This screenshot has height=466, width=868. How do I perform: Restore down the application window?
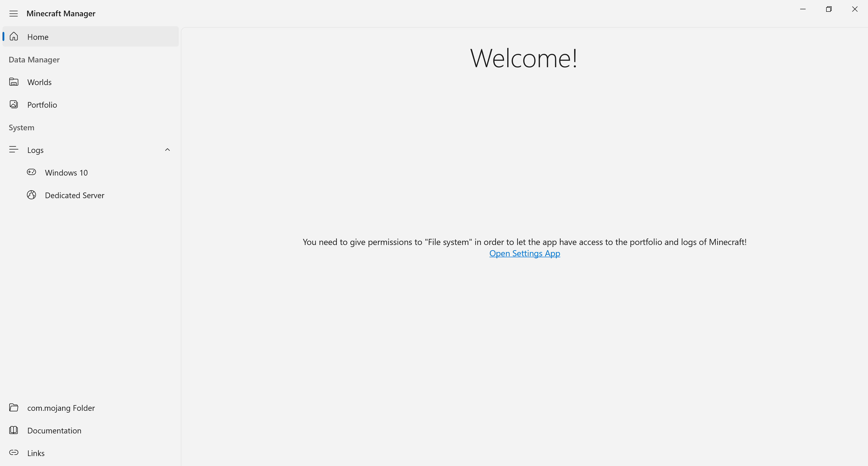coord(829,9)
